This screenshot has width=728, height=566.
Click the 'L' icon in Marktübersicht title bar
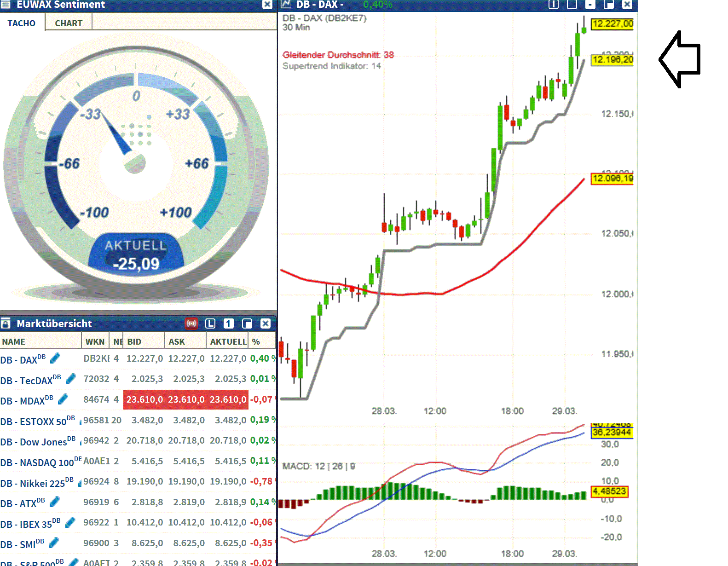coord(210,323)
